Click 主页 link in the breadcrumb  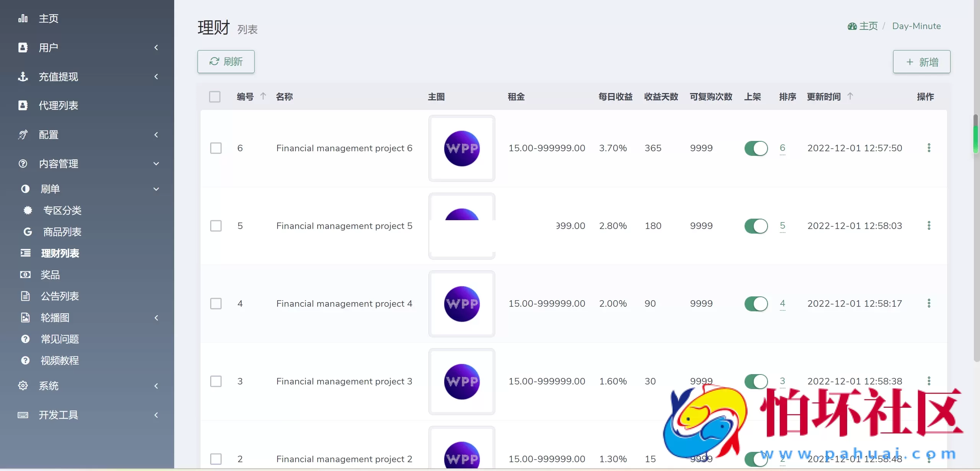tap(868, 26)
